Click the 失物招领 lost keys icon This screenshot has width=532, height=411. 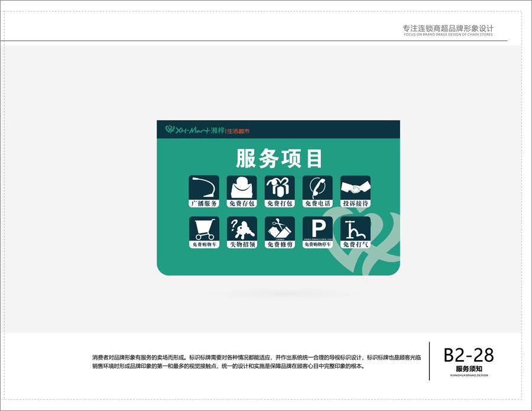tap(242, 232)
